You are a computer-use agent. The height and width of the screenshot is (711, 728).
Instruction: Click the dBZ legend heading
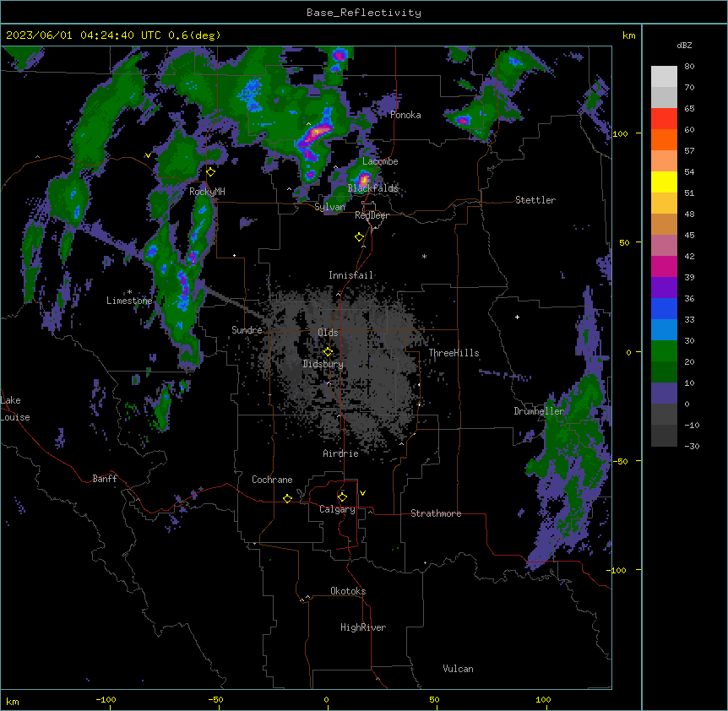684,45
